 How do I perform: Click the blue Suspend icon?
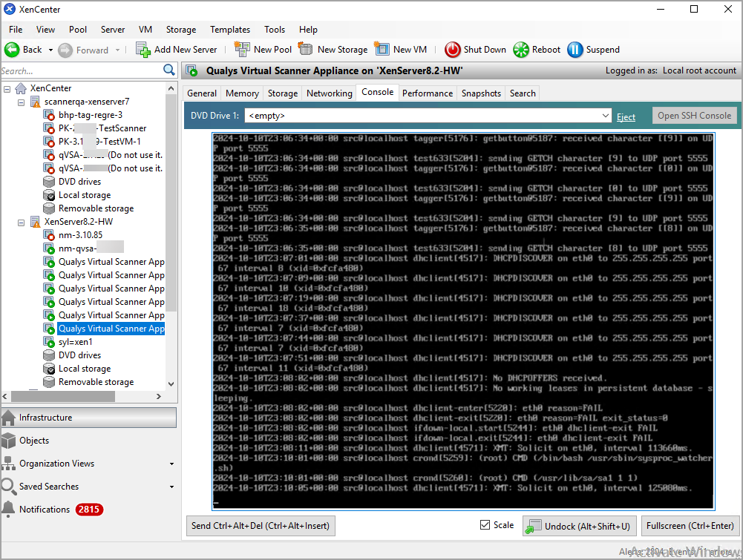pos(575,49)
